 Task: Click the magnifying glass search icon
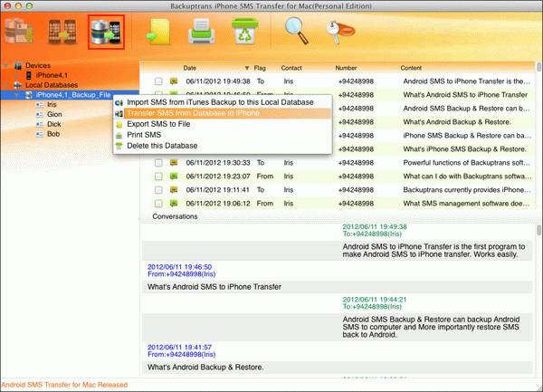tap(297, 32)
